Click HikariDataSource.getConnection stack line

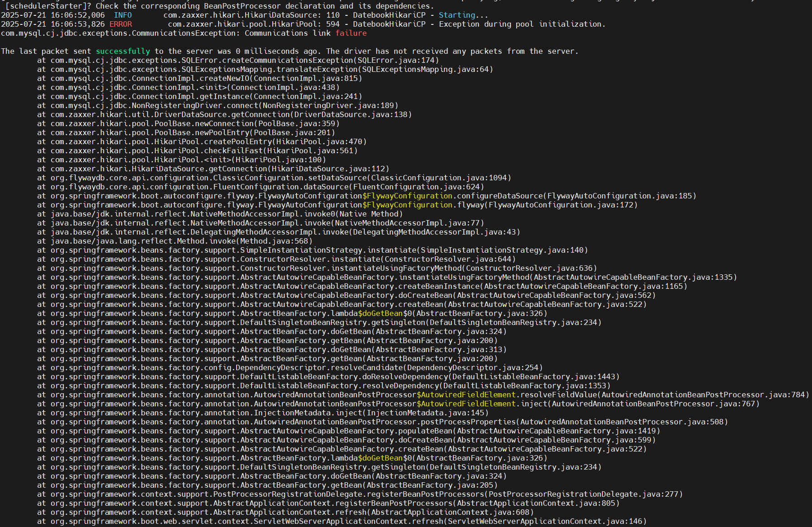click(x=213, y=169)
